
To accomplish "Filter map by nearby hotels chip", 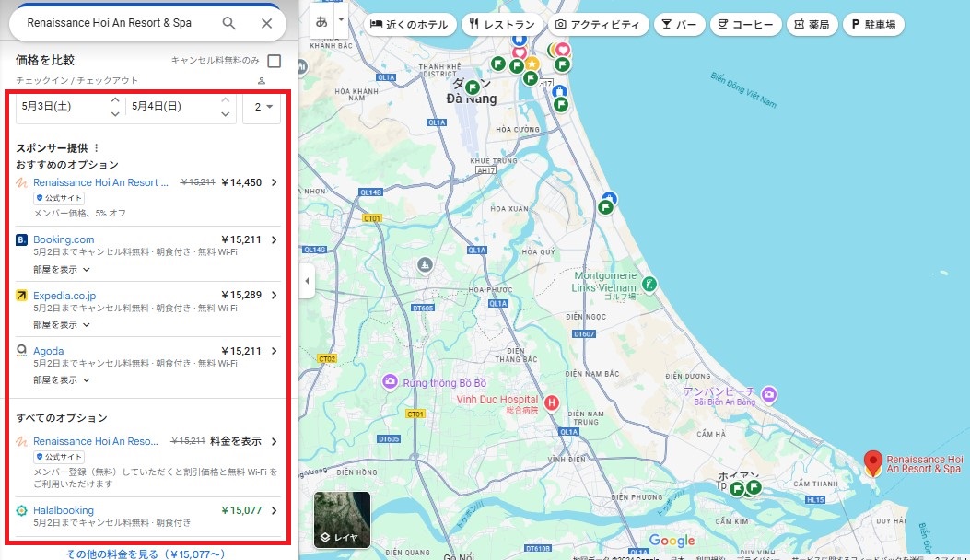I will (x=410, y=24).
